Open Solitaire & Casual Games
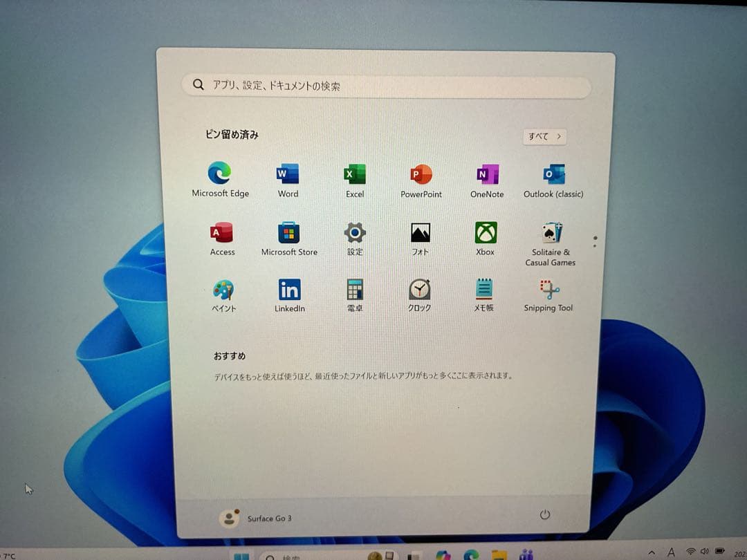This screenshot has width=747, height=560. 550,233
